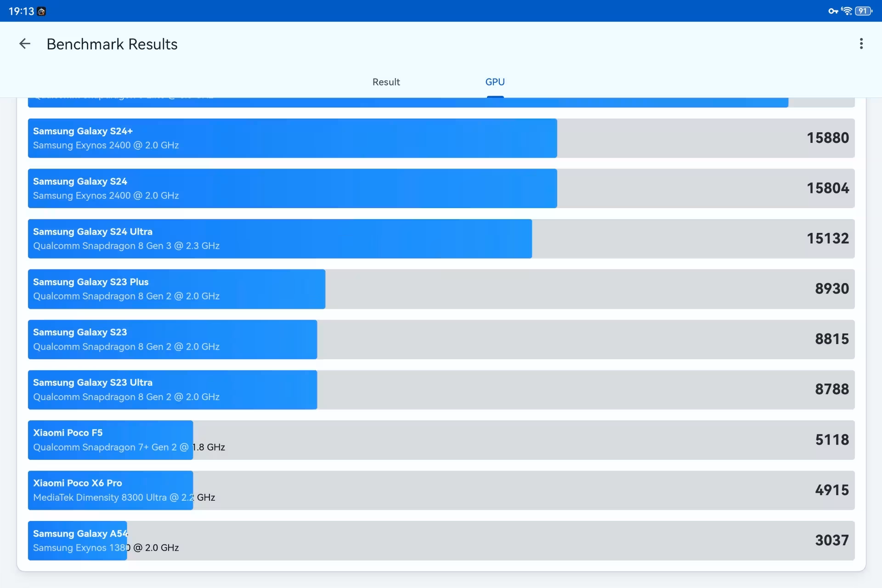Click the Benchmark Results title
This screenshot has width=882, height=588.
click(112, 44)
